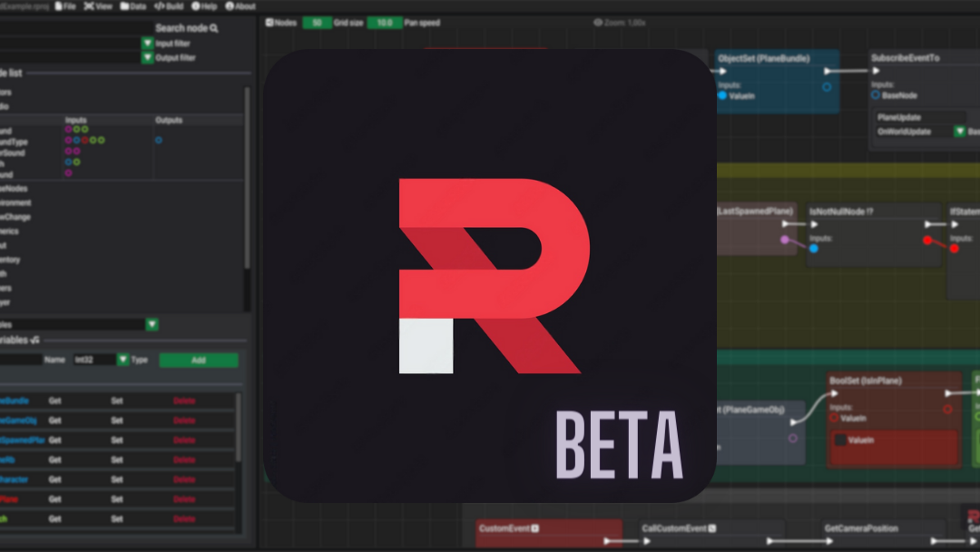
Task: Click the execution input arrow on IsNotNullNode
Action: click(814, 224)
